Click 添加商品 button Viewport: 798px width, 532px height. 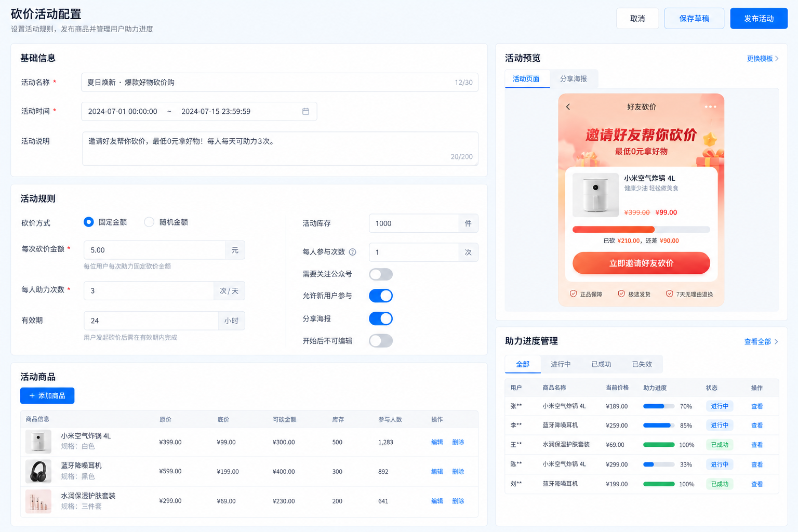pos(47,396)
